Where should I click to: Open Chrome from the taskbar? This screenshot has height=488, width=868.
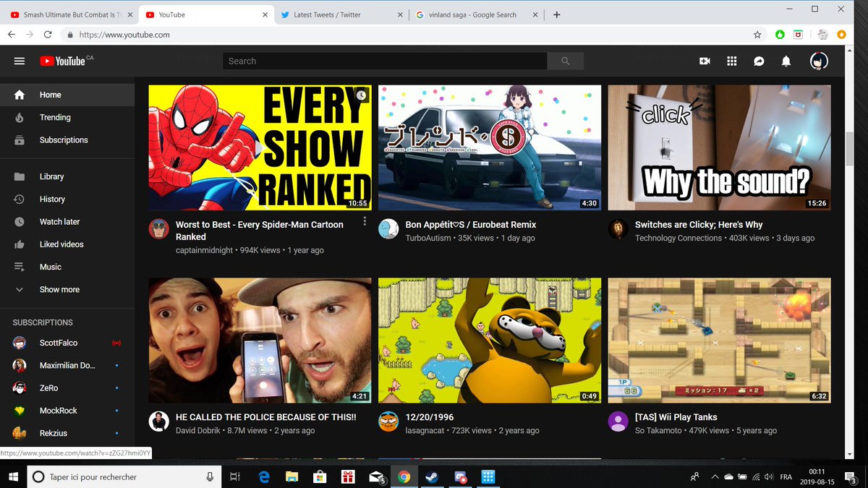(404, 476)
